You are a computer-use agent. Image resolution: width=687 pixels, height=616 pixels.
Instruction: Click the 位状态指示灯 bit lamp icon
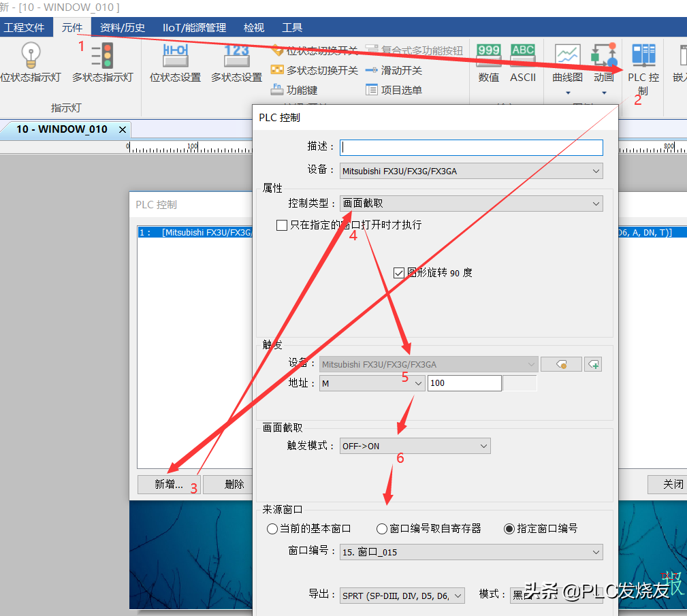coord(31,55)
